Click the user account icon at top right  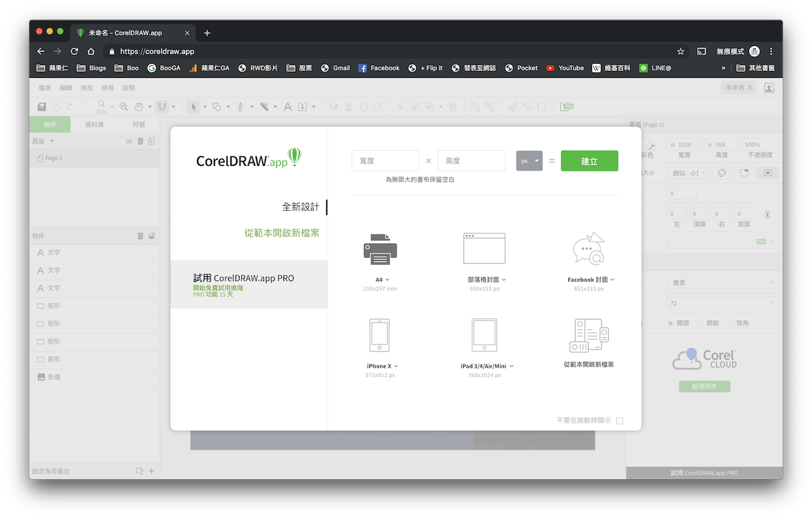point(769,87)
